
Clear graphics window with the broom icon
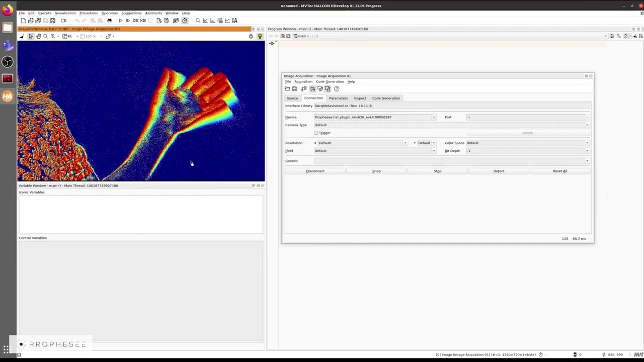pyautogui.click(x=22, y=36)
